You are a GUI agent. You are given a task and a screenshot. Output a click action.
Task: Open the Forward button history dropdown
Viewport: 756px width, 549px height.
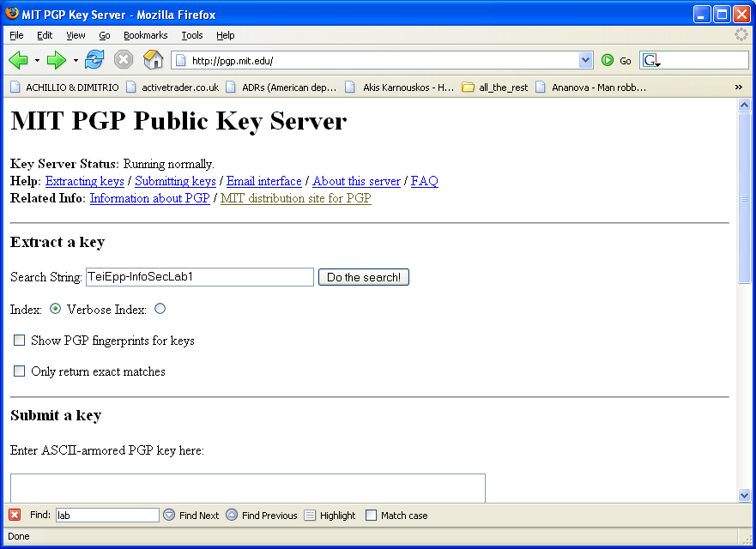(76, 60)
